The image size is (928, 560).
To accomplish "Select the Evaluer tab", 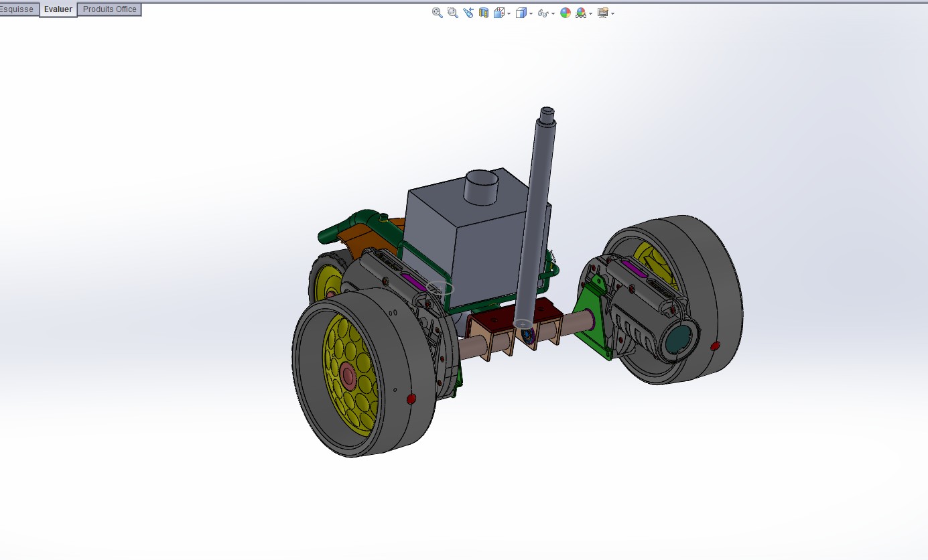I will pos(58,9).
